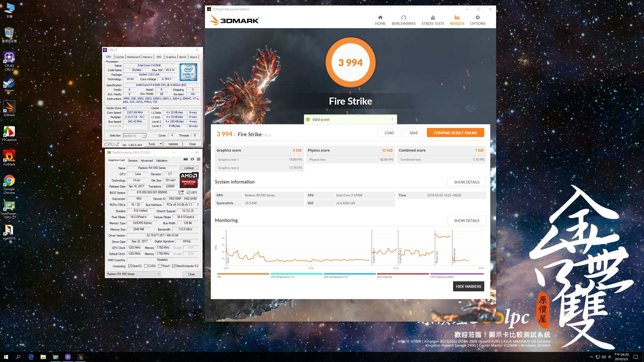This screenshot has width=644, height=362.
Task: Select the green CPU Temperature legend bar
Action: coord(296,274)
